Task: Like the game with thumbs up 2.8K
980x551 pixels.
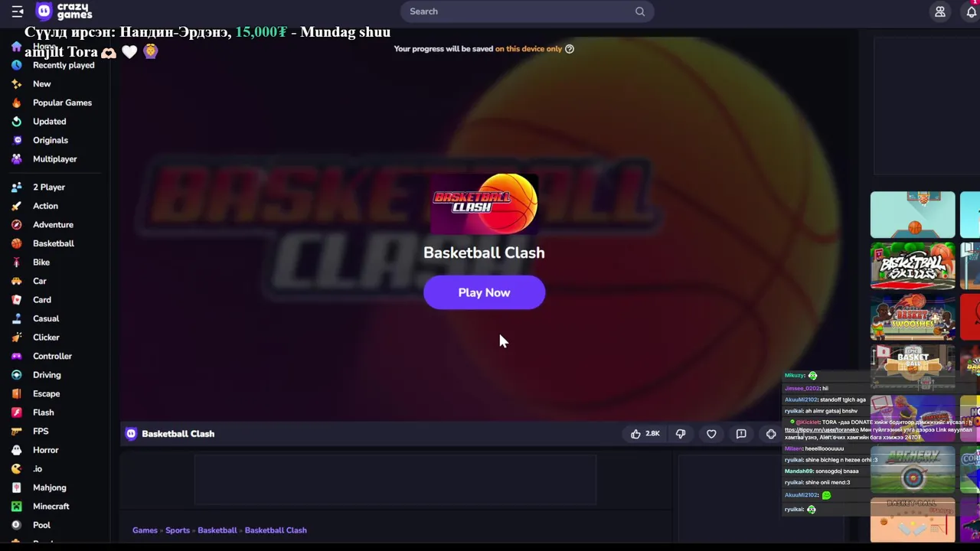Action: (645, 434)
